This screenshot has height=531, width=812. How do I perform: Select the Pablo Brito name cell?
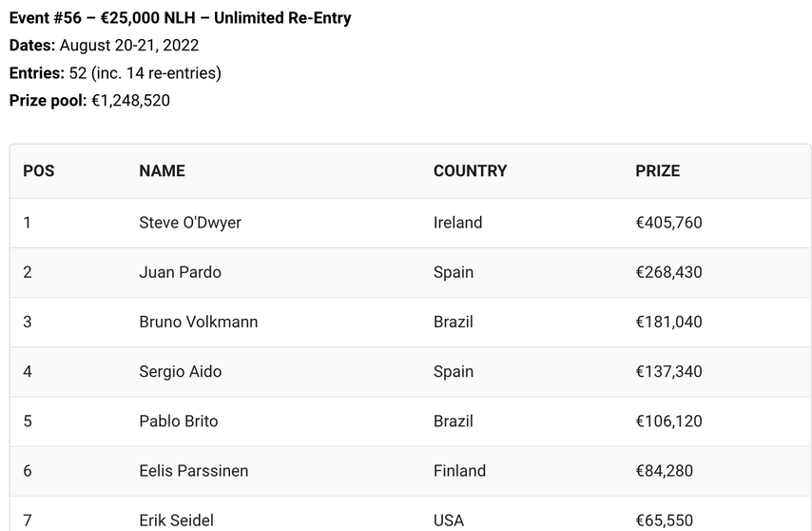click(x=179, y=422)
